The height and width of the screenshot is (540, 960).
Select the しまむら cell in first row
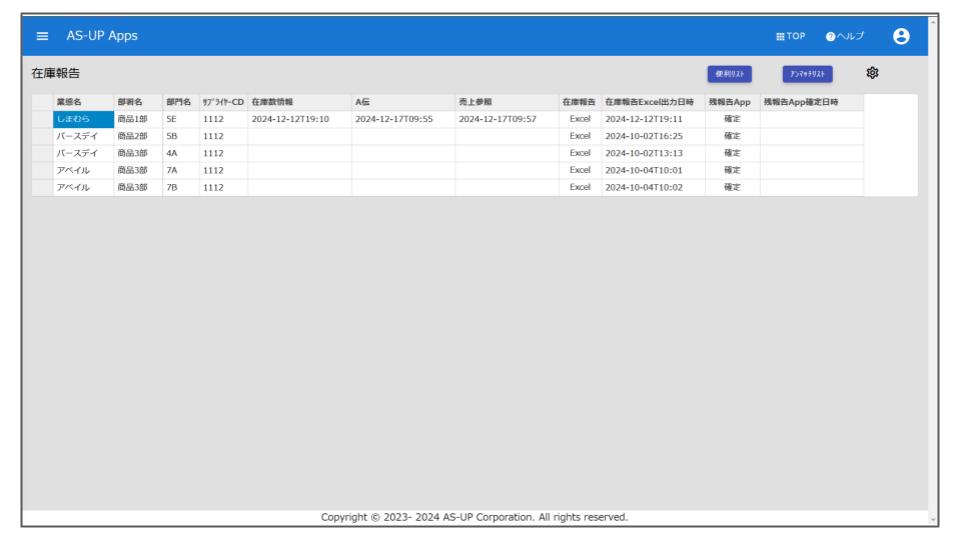[x=82, y=119]
